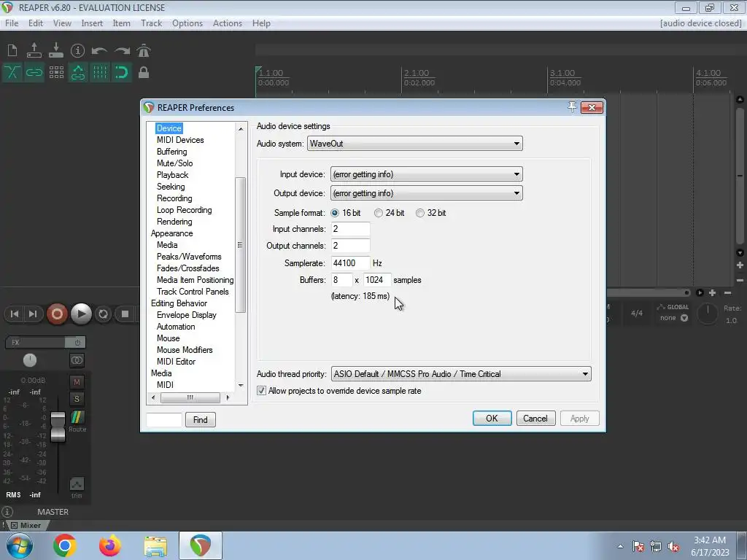Open the Track menu
Viewport: 747px width, 560px height.
pos(151,23)
